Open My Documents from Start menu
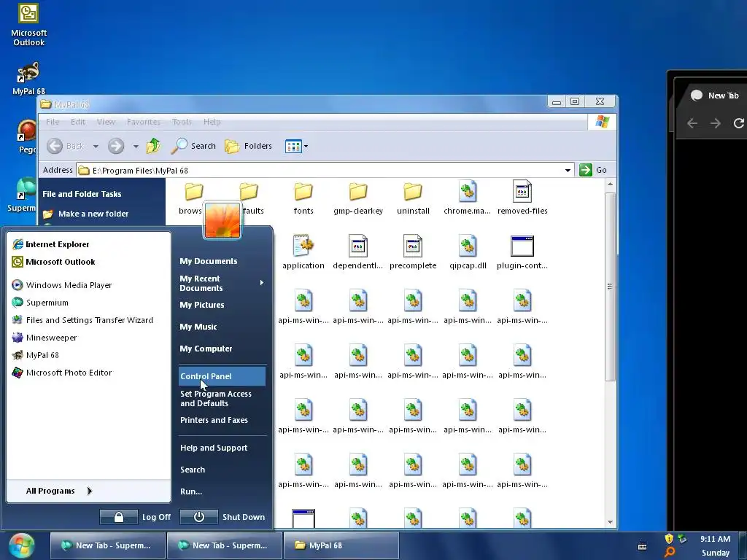This screenshot has width=747, height=560. [209, 261]
